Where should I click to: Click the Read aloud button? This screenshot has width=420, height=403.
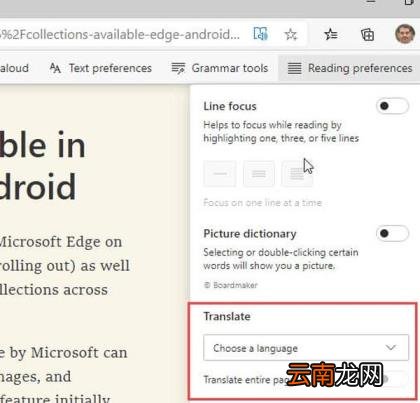pyautogui.click(x=14, y=68)
